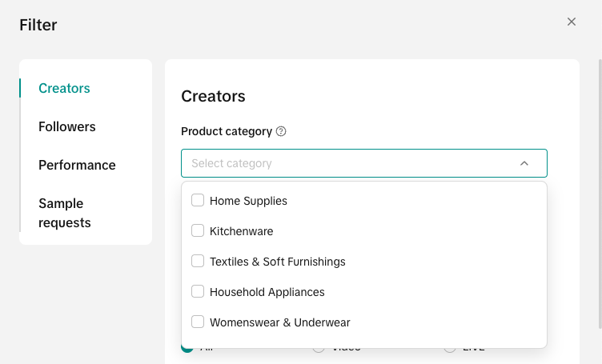
Task: Click the Product category help icon
Action: [281, 131]
